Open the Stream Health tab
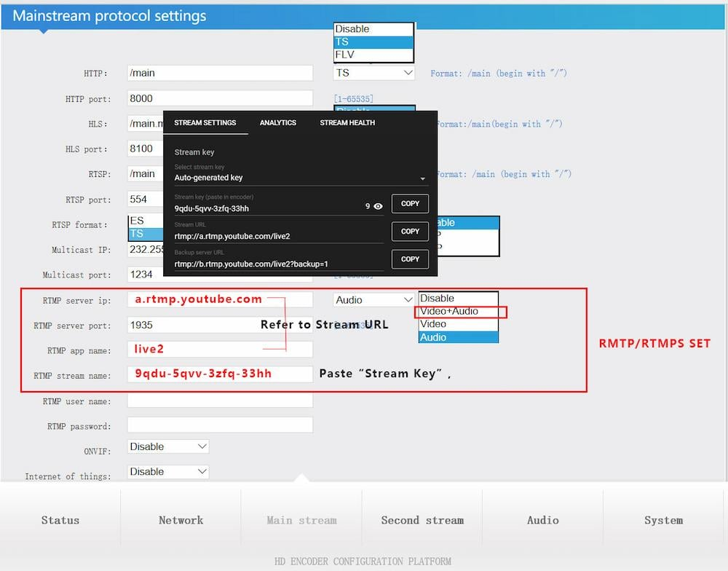 pyautogui.click(x=347, y=122)
